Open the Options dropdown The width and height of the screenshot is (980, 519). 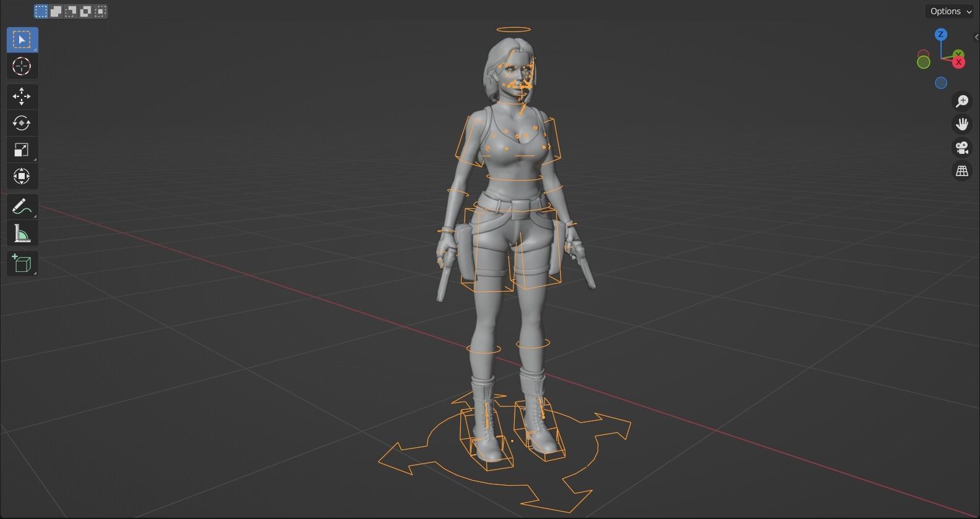[950, 11]
